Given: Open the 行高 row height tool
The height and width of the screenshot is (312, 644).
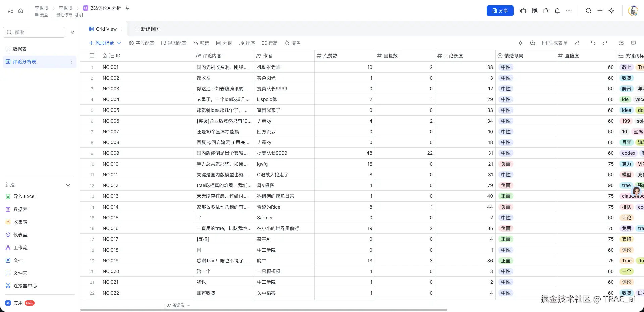Looking at the screenshot, I should (x=270, y=43).
